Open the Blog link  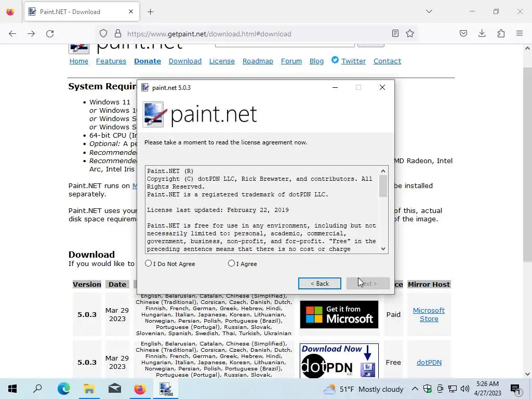[x=316, y=61]
